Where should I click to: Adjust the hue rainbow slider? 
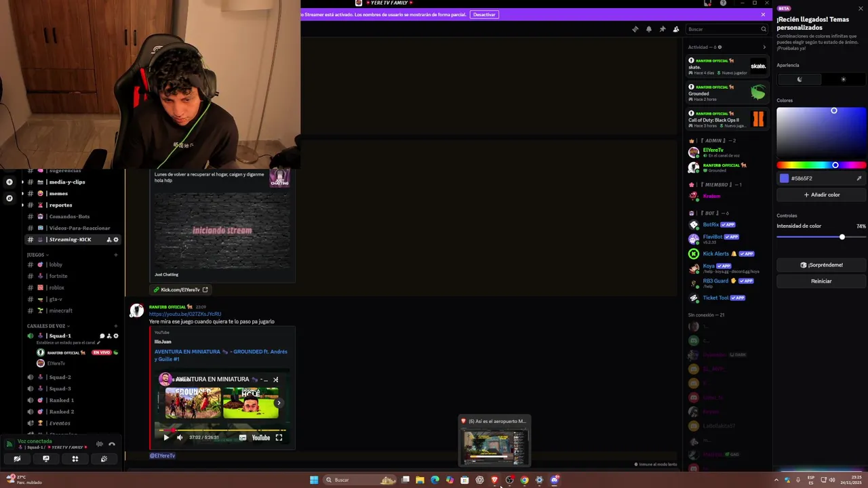click(821, 165)
